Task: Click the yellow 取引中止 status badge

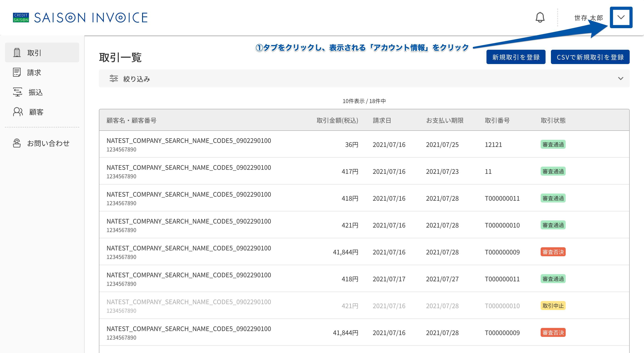Action: [x=553, y=306]
